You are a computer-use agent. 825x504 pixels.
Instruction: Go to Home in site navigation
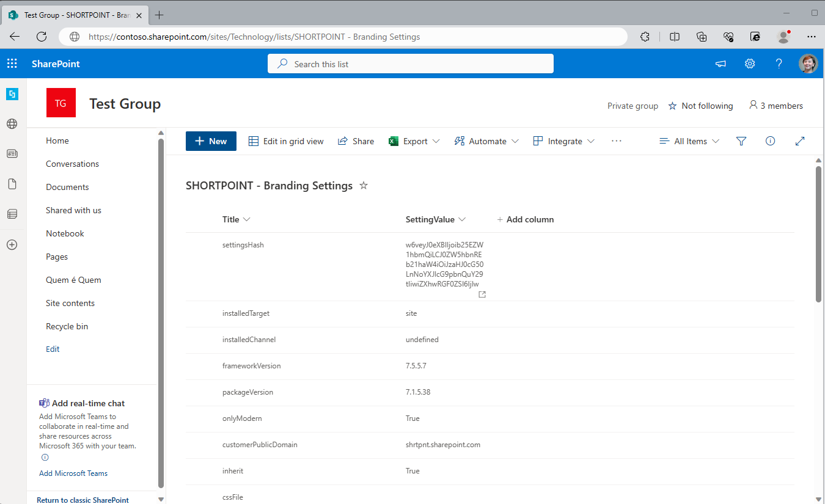(x=57, y=141)
